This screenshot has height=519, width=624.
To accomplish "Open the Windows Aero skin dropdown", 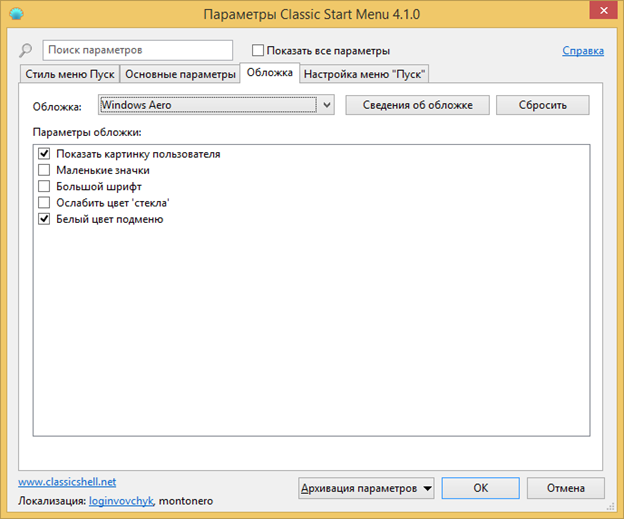I will click(326, 105).
